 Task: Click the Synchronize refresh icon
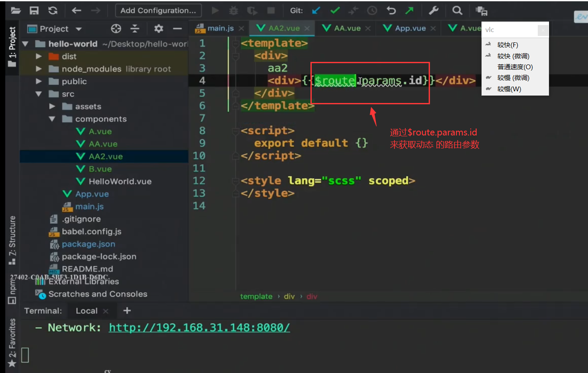[53, 10]
